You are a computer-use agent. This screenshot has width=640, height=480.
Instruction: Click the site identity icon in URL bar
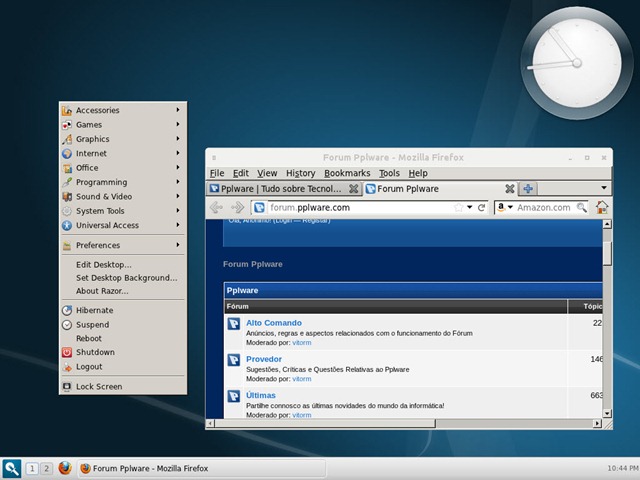[x=259, y=207]
